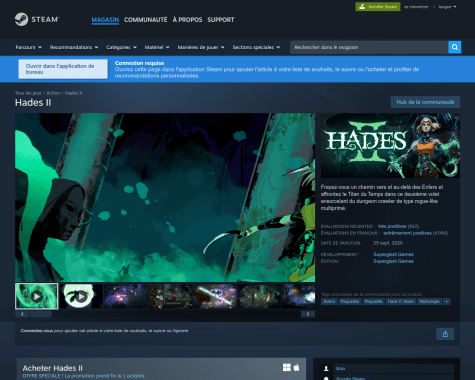Open the très positives recent reviews link
475x380 pixels.
(392, 226)
